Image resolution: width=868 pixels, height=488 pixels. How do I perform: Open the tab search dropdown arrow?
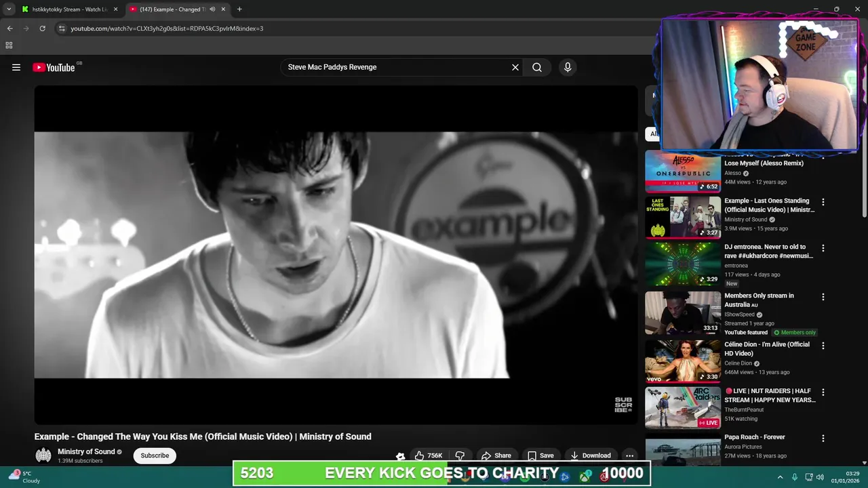coord(8,9)
